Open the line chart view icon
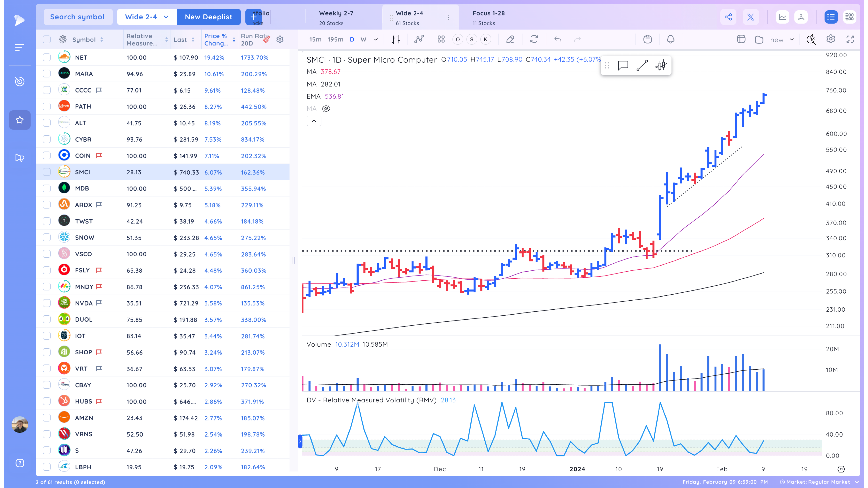Image resolution: width=868 pixels, height=488 pixels. click(x=782, y=17)
